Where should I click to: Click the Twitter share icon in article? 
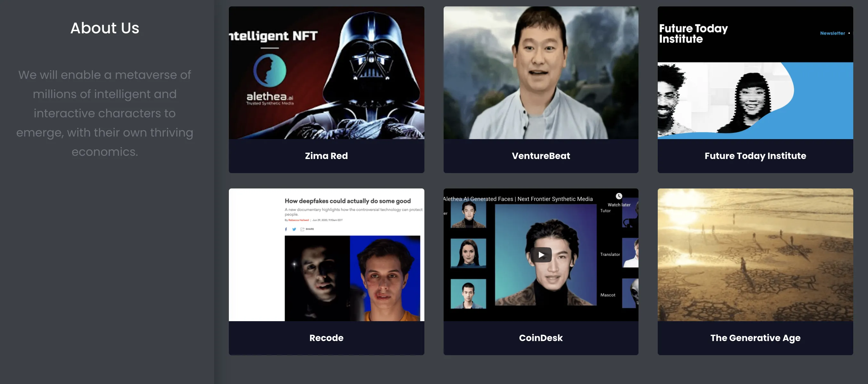294,229
